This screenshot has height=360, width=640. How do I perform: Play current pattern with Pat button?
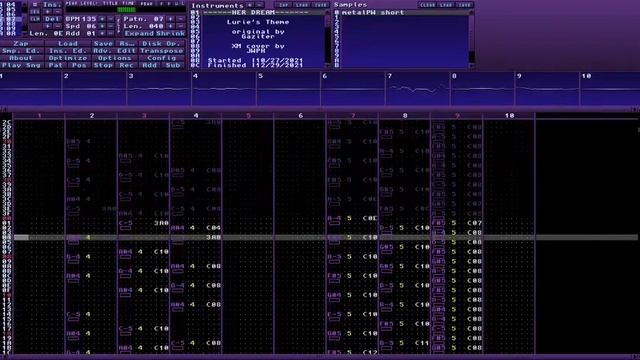coord(56,65)
